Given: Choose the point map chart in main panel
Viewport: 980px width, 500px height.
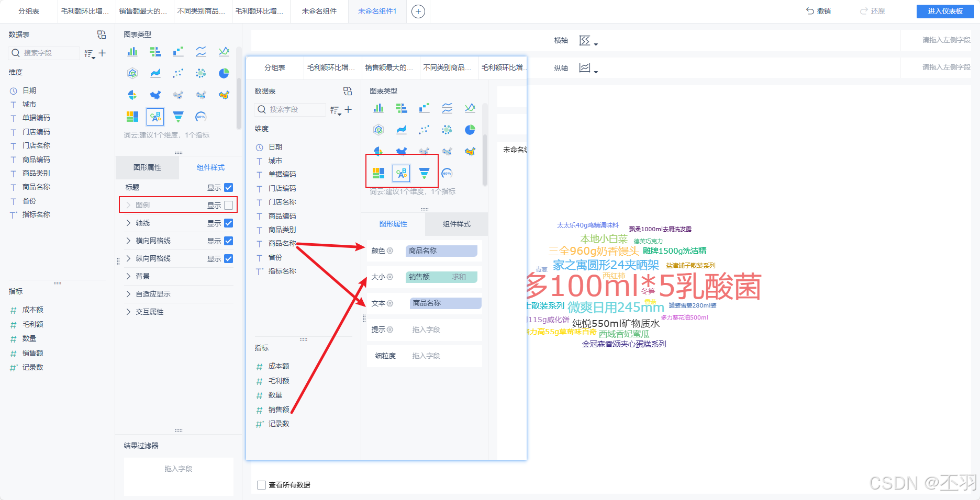Looking at the screenshot, I should (x=179, y=95).
